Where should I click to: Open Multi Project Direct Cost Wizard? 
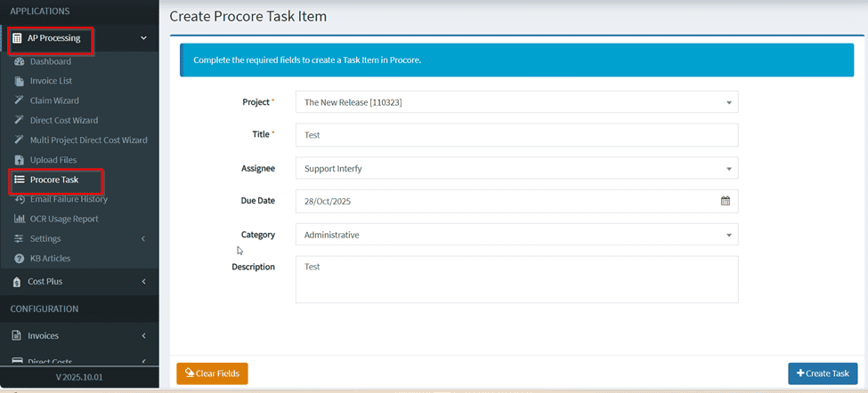coord(88,140)
